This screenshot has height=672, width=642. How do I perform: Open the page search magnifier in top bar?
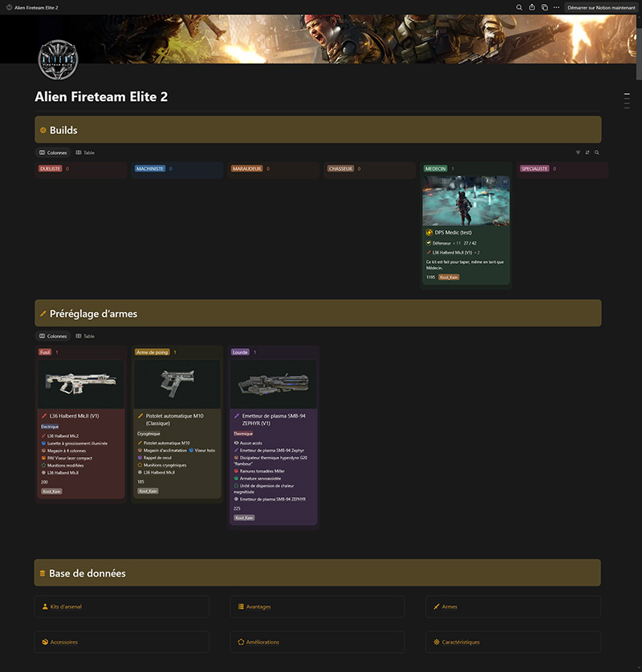click(519, 7)
